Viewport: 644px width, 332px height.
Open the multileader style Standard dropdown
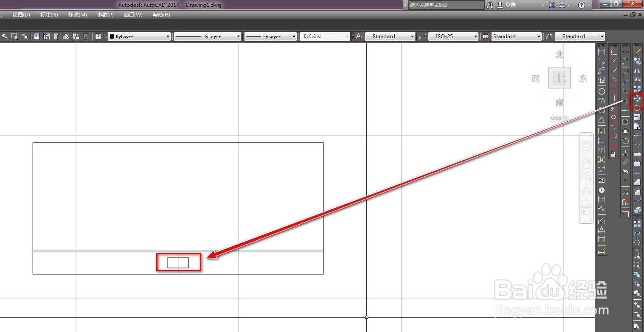[x=579, y=36]
